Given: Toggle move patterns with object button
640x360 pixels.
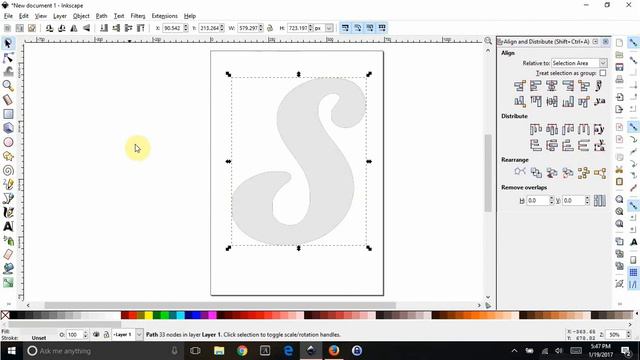Looking at the screenshot, I should click(382, 28).
